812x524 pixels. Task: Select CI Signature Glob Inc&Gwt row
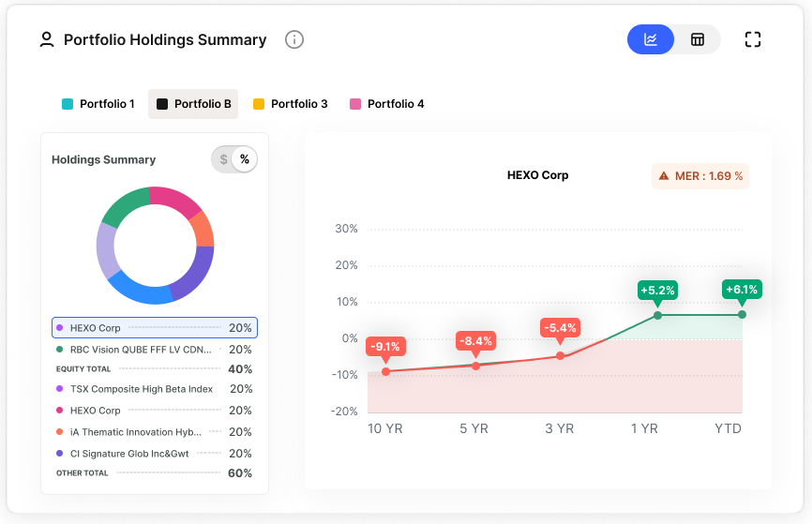pyautogui.click(x=155, y=454)
